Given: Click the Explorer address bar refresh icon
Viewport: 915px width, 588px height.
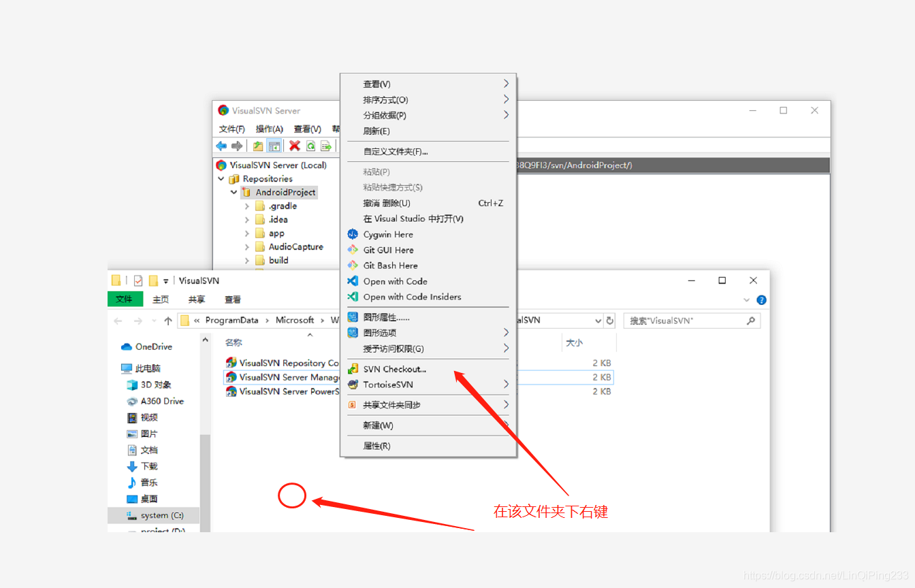Looking at the screenshot, I should (610, 321).
